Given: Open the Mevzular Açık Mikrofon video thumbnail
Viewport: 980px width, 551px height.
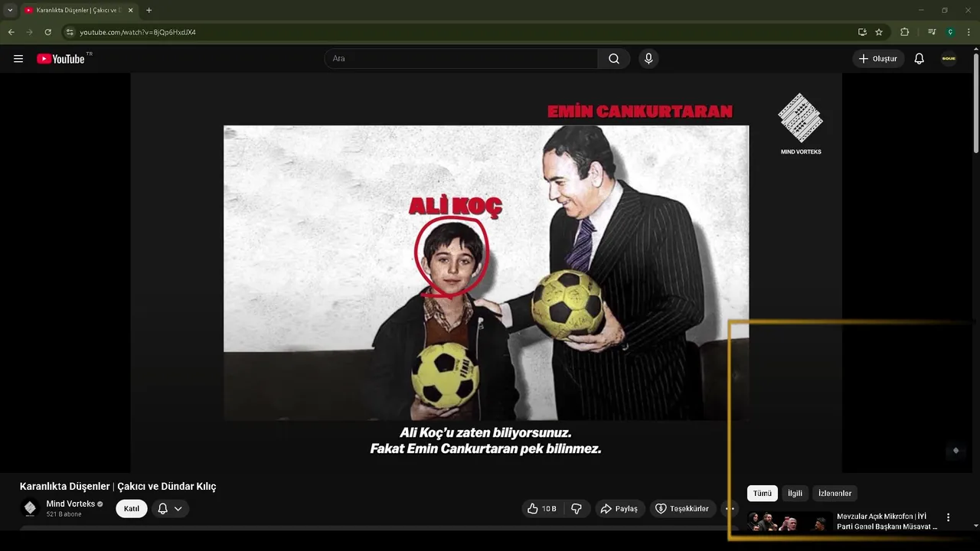Looking at the screenshot, I should (x=789, y=522).
